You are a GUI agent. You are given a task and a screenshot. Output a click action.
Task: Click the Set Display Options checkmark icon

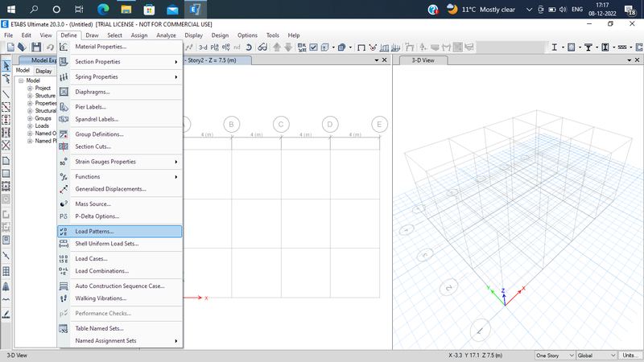point(313,47)
